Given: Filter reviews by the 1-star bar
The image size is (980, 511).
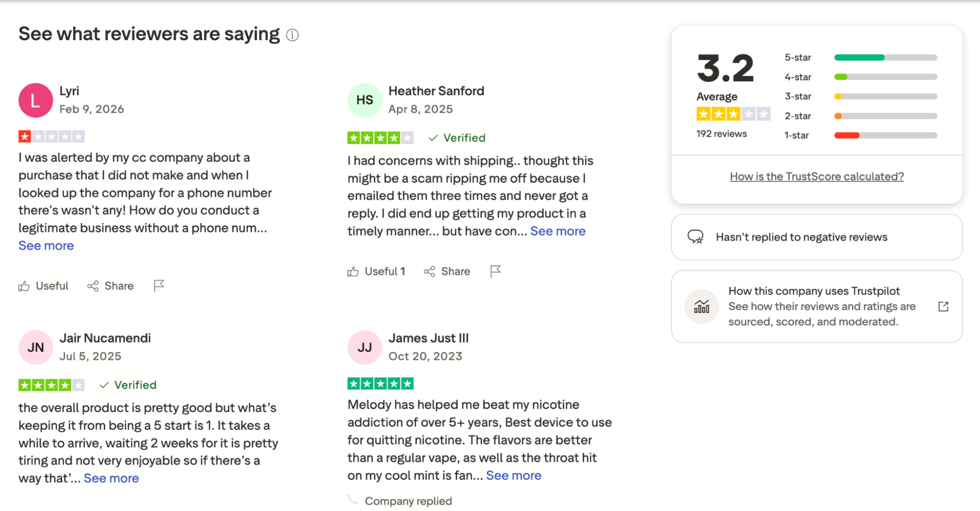Looking at the screenshot, I should (x=885, y=135).
